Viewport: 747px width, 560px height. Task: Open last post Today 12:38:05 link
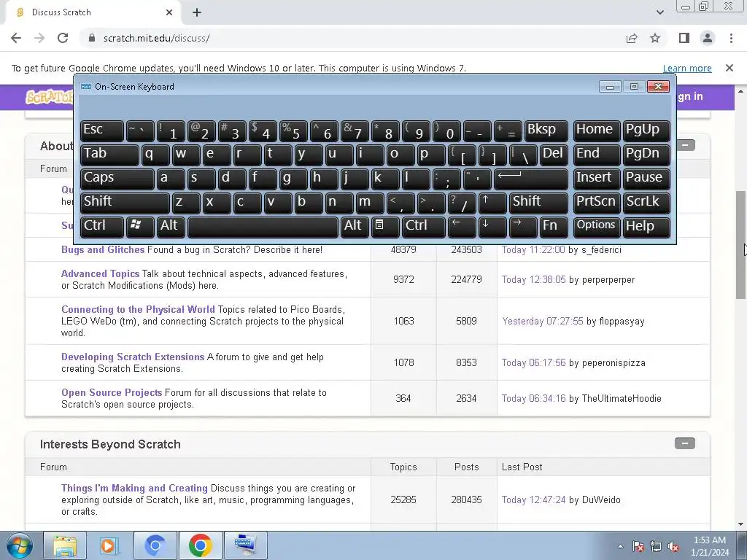pos(533,279)
